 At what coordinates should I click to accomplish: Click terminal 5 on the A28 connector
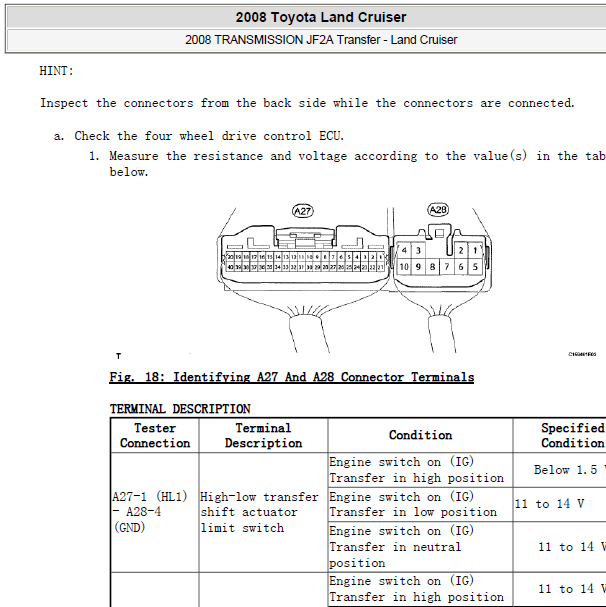coord(475,267)
